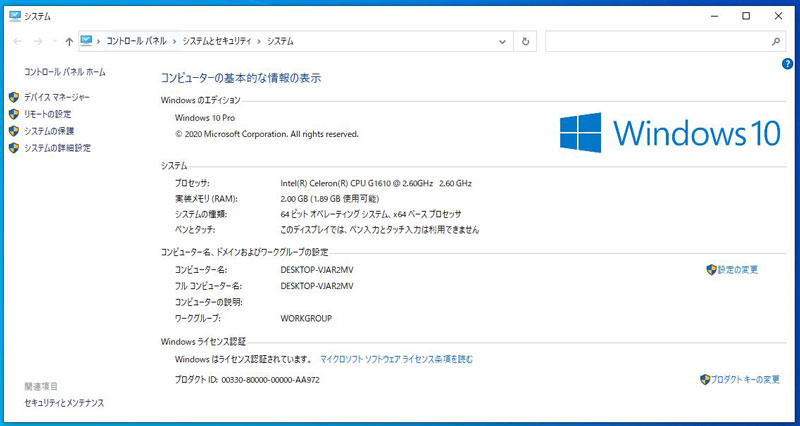Click shield icon beside リモートの設定
The height and width of the screenshot is (426, 800).
[x=14, y=114]
